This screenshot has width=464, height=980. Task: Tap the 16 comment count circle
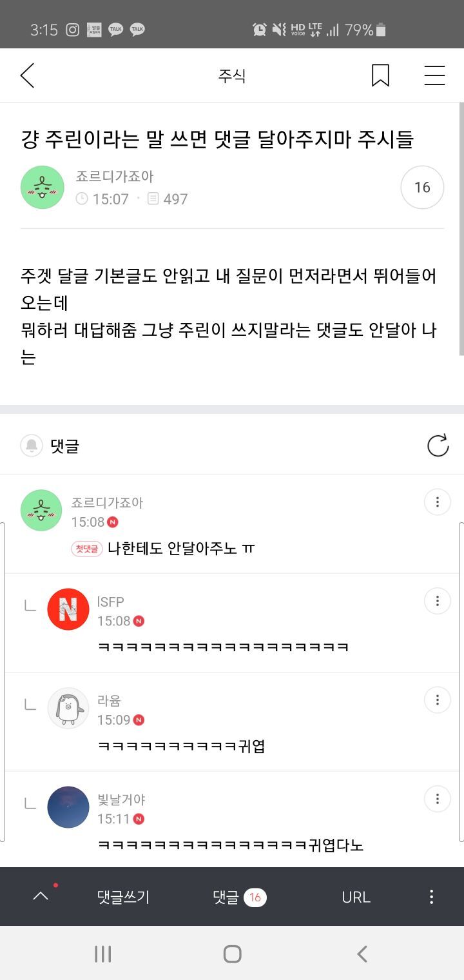[x=422, y=188]
